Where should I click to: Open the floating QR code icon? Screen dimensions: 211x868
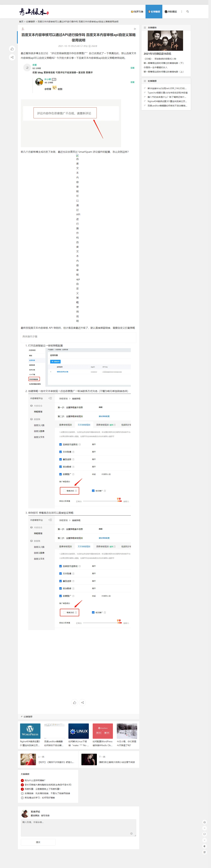205,852
